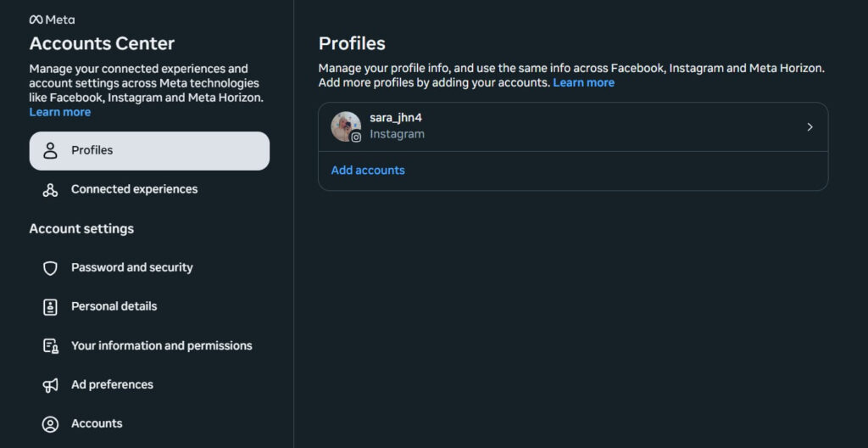
Task: Click the megaphone icon for Ad preferences
Action: point(50,385)
